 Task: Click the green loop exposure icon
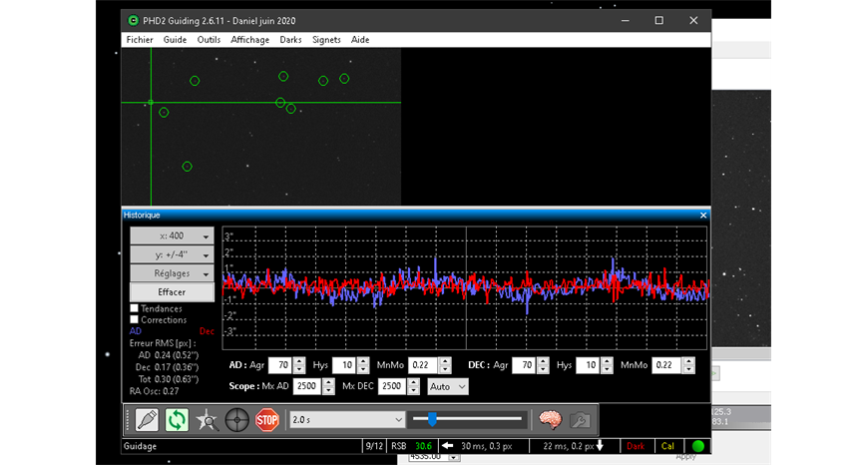pos(177,420)
